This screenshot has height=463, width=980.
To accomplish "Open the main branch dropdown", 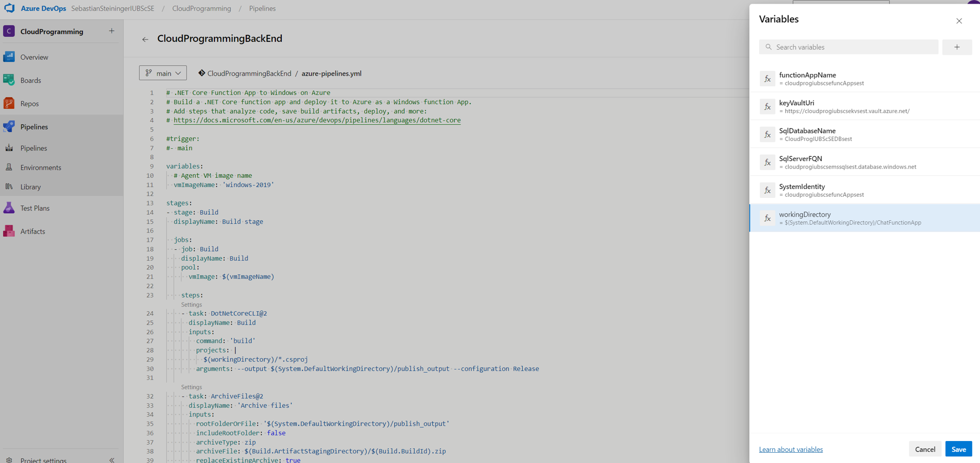I will click(x=163, y=73).
